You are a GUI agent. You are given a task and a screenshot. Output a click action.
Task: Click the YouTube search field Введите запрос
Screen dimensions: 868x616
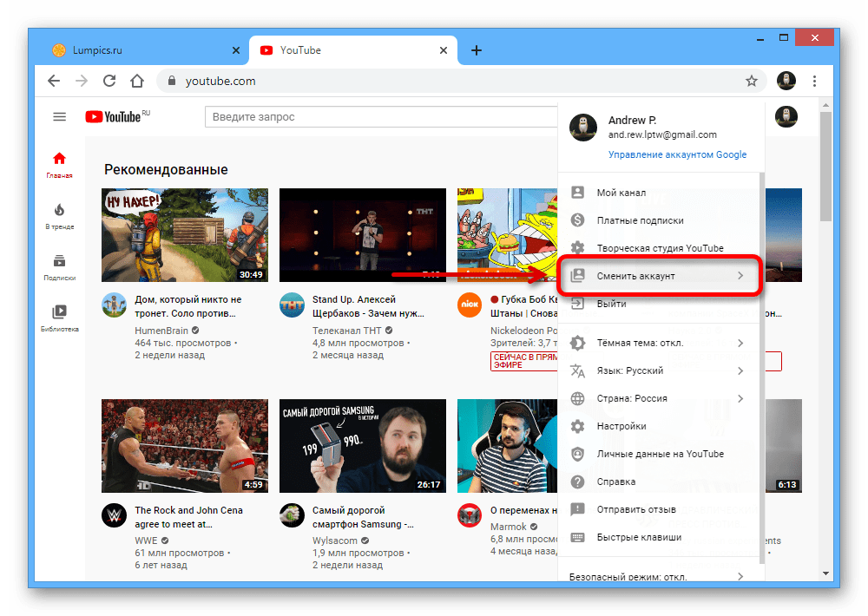click(380, 117)
